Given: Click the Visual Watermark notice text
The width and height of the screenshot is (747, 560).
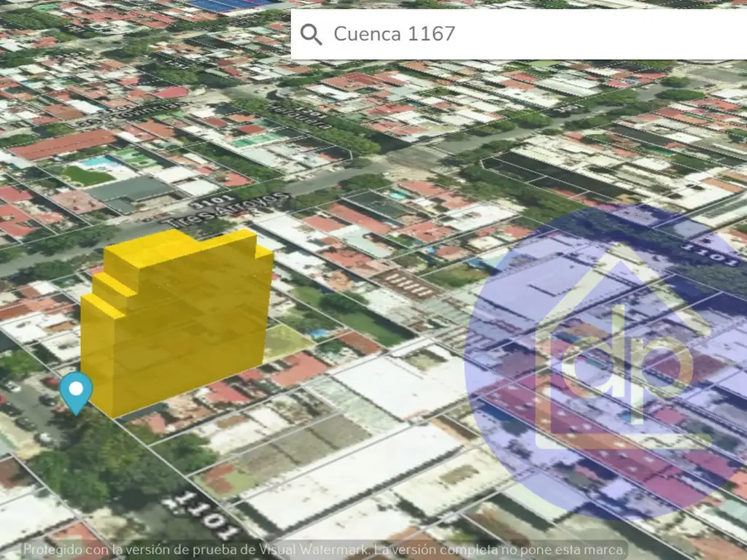Looking at the screenshot, I should point(324,549).
